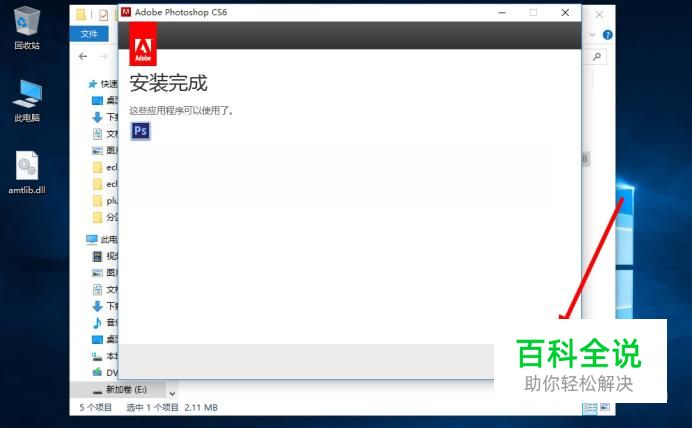Click the folder icon in Explorer title bar
Viewport: 692px width, 428px height.
coord(81,15)
